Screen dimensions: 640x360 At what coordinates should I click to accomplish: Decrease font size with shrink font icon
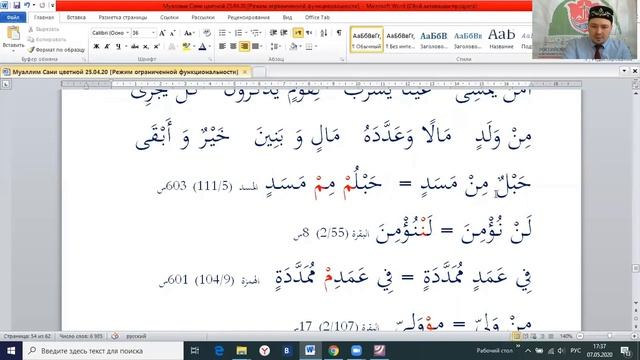point(172,33)
